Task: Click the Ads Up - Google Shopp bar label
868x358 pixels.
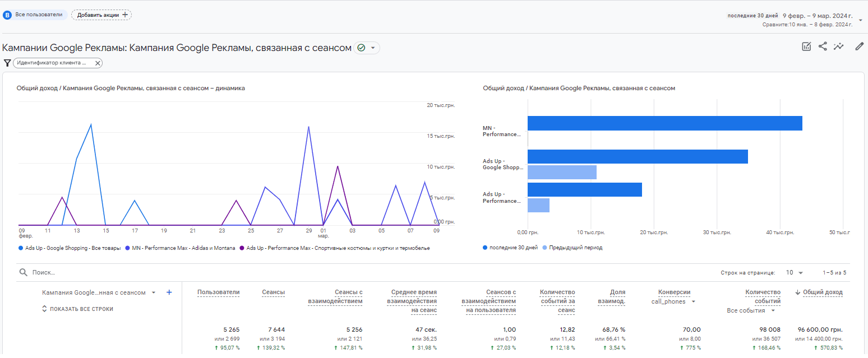Action: pos(503,164)
